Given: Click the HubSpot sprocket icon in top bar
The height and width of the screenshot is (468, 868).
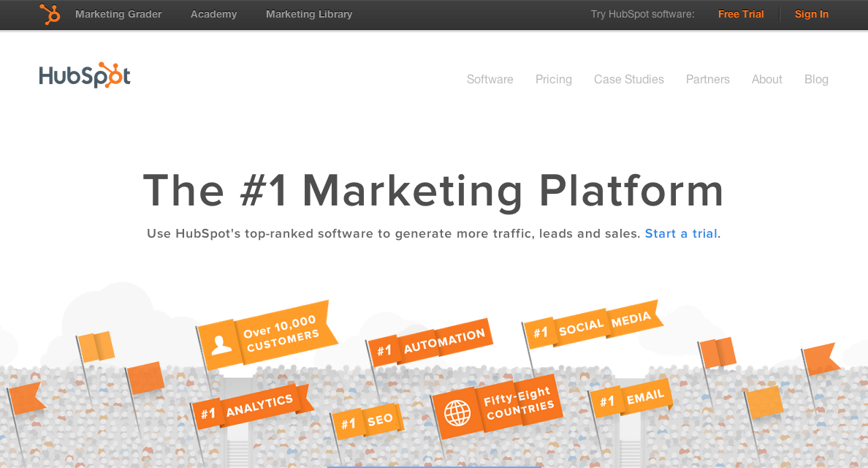Looking at the screenshot, I should point(50,14).
